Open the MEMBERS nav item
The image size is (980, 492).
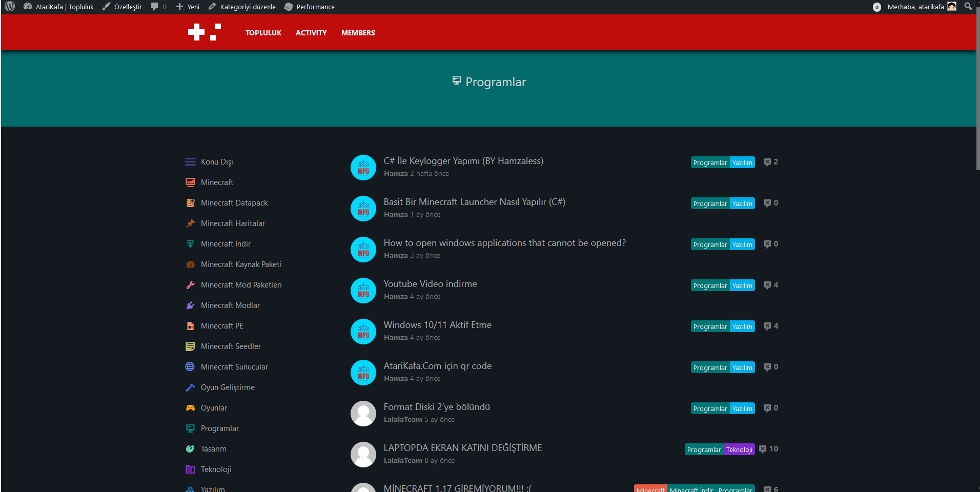click(358, 33)
